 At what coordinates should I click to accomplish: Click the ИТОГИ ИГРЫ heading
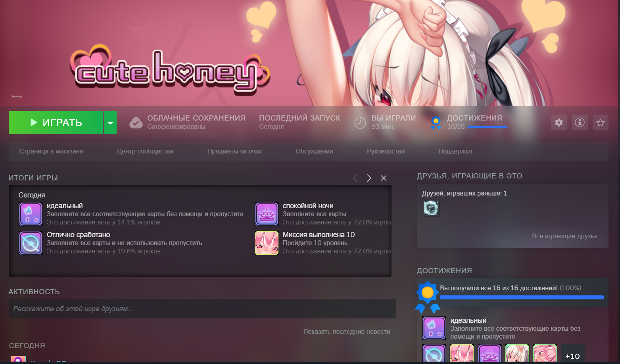coord(33,178)
